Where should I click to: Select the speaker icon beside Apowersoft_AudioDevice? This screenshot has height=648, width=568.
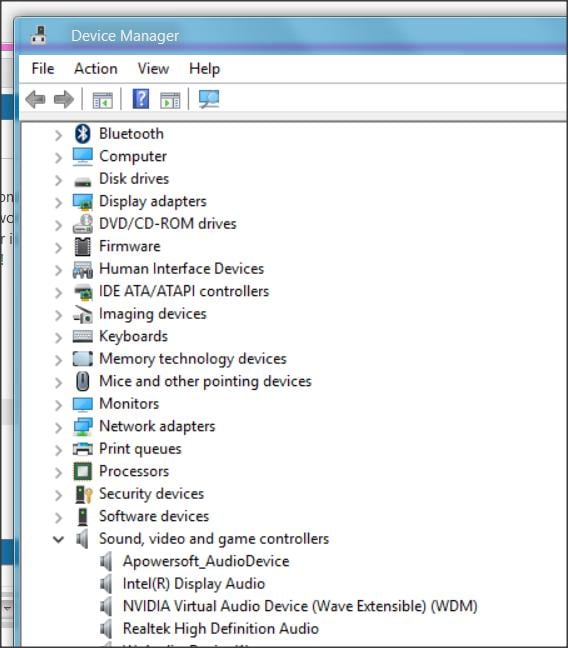106,561
